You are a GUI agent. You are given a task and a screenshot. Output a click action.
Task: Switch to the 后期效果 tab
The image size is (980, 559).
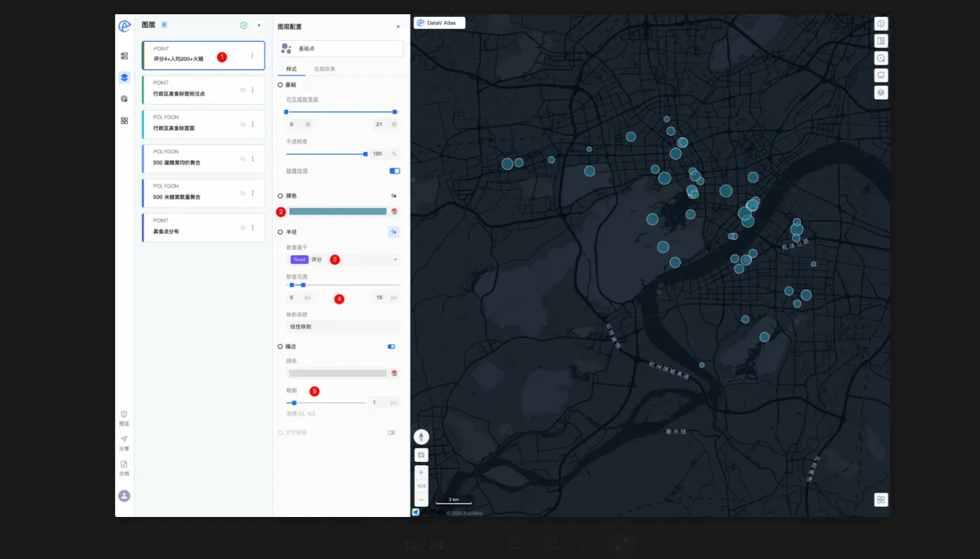click(x=325, y=69)
